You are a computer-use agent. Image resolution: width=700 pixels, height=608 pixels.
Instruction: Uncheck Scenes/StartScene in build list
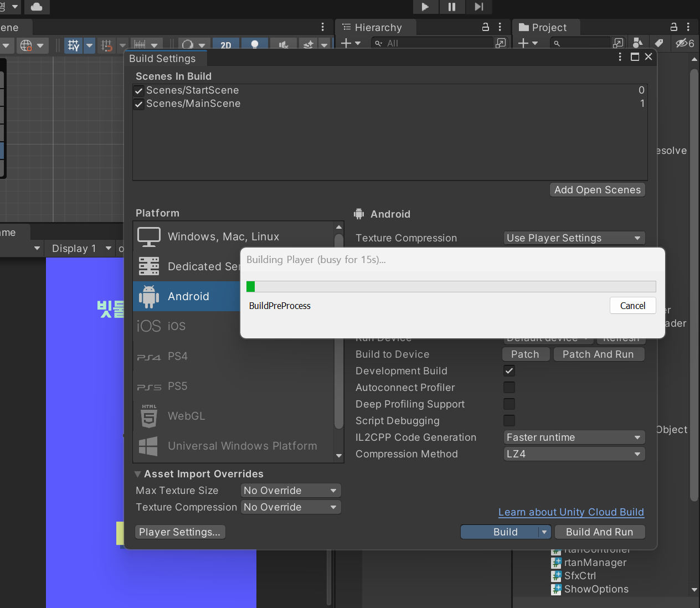[x=139, y=91]
